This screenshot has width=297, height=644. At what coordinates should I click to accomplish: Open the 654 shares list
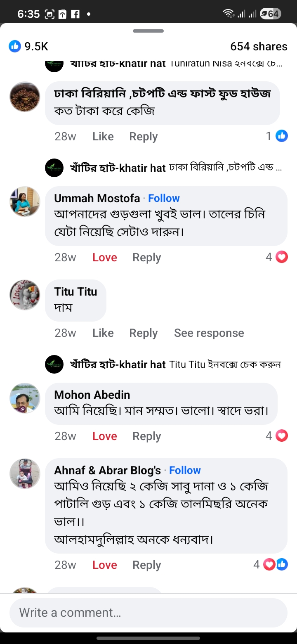259,46
